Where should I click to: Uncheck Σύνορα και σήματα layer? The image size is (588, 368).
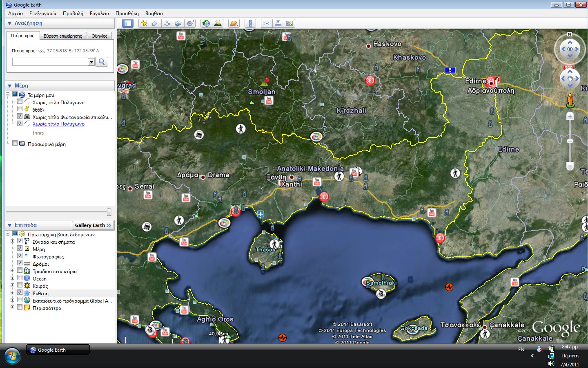[20, 241]
